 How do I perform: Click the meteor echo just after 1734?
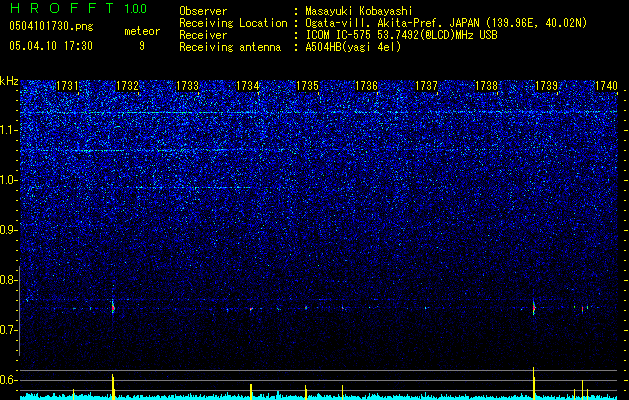click(251, 309)
